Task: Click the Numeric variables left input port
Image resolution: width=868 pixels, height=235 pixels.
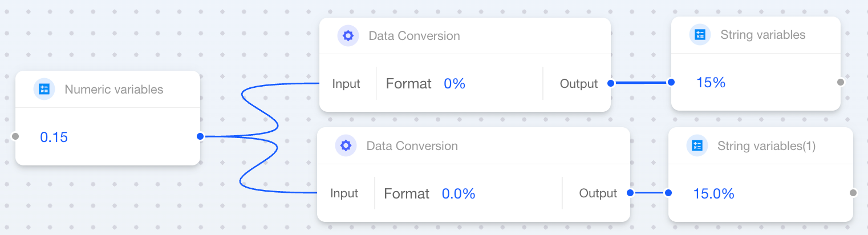Action: (x=15, y=136)
